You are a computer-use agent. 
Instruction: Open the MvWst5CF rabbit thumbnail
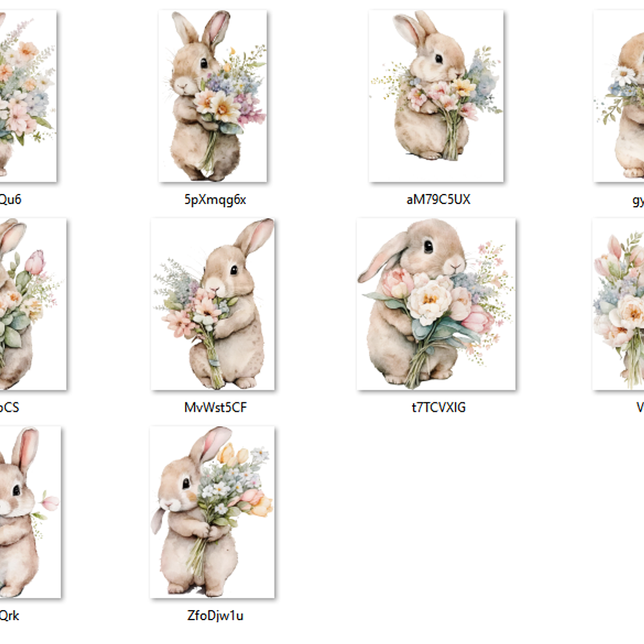click(212, 304)
